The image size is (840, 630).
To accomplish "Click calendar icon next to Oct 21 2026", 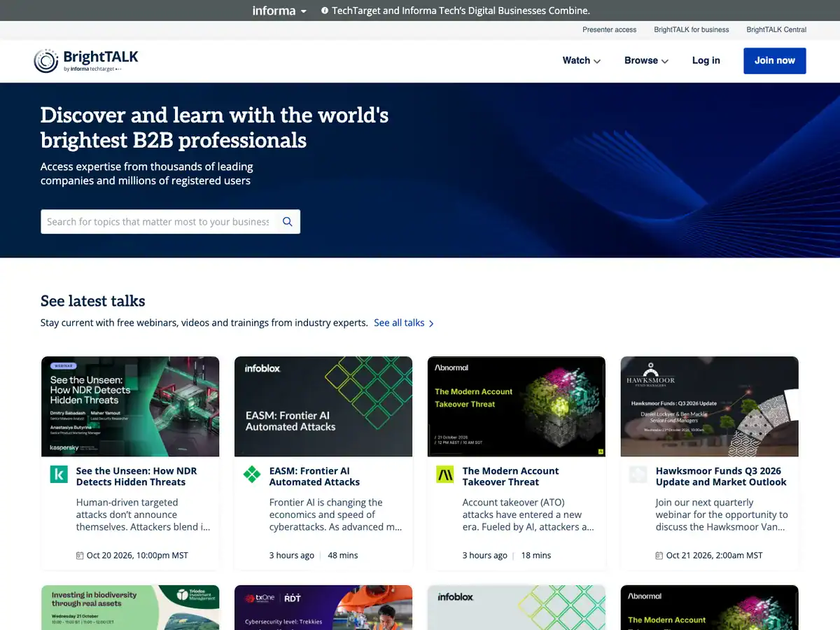I will pos(659,556).
